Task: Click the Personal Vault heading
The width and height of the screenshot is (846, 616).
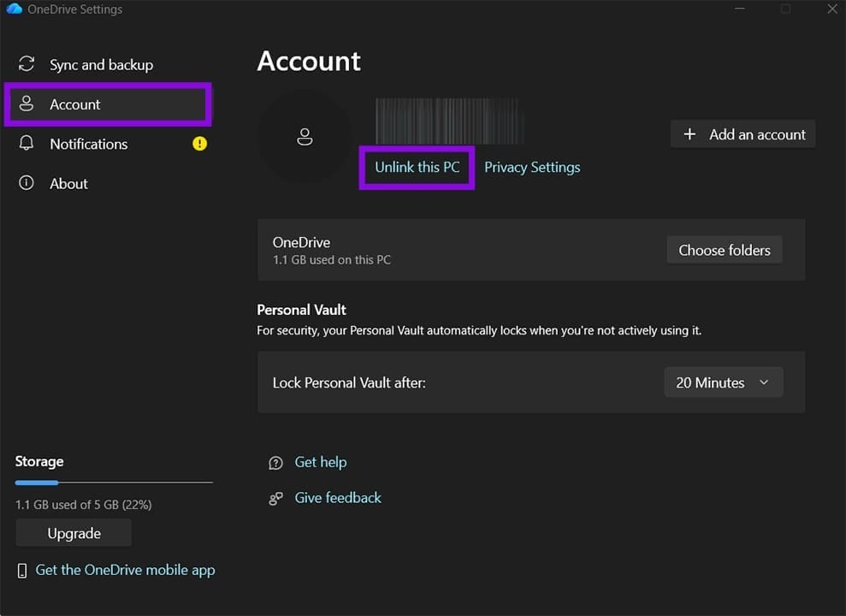Action: (x=301, y=310)
